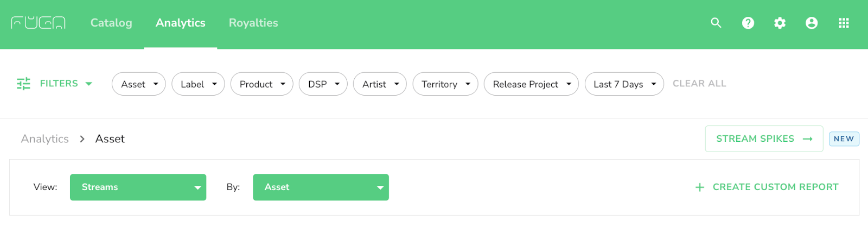Open the user account profile icon
Screen dimensions: 868x233
coord(812,23)
